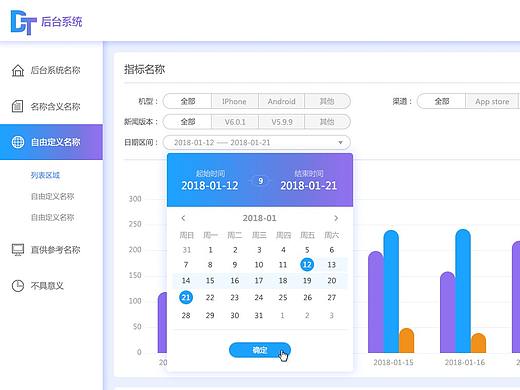Select 全部 in 新闻版本 filter
This screenshot has height=390, width=520.
coord(188,122)
